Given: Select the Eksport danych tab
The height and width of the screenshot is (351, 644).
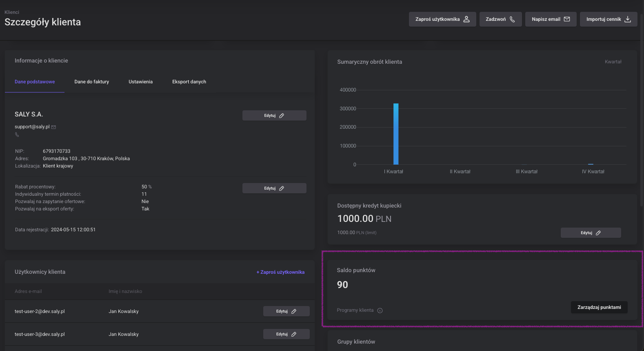Looking at the screenshot, I should click(189, 82).
